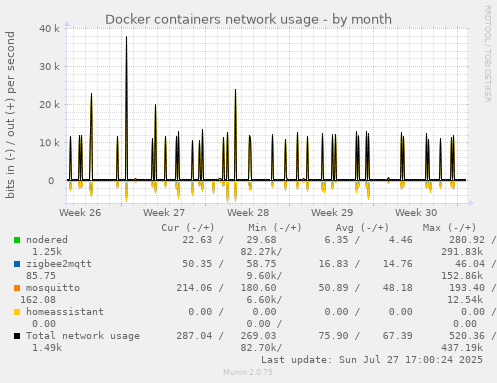Click the blue zigbee2mqtt legend swatch
Screen dimensions: 497x383
(17, 264)
